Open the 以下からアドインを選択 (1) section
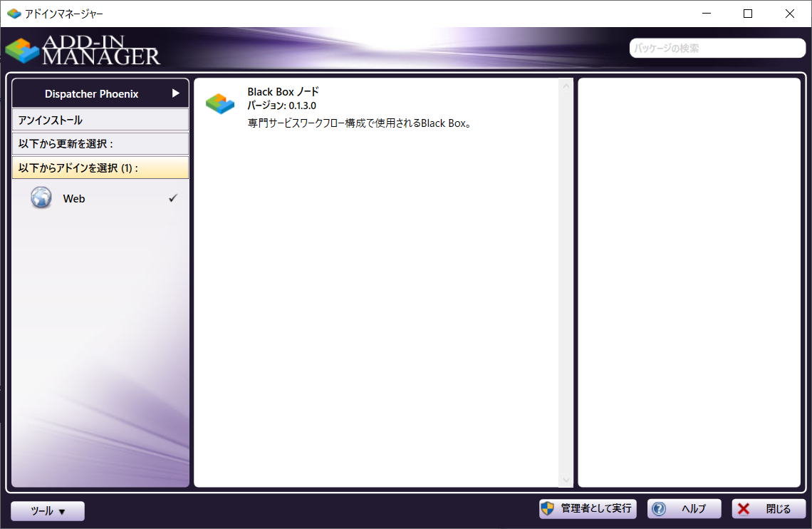 [x=100, y=168]
